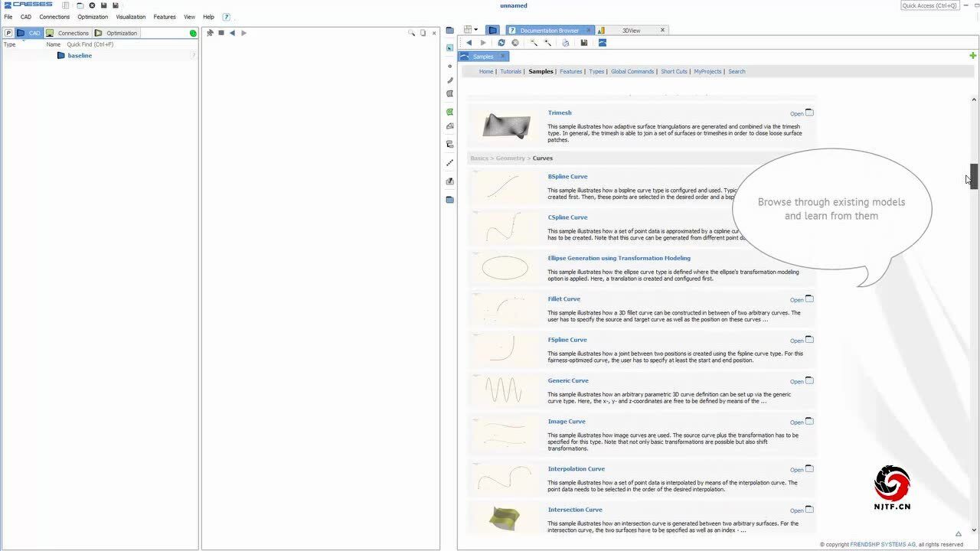980x551 pixels.
Task: Print the documentation page via the printer icon
Action: (566, 43)
